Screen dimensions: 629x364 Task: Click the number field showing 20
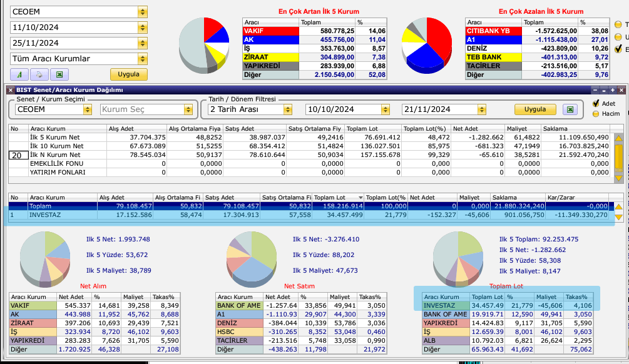[x=18, y=154]
